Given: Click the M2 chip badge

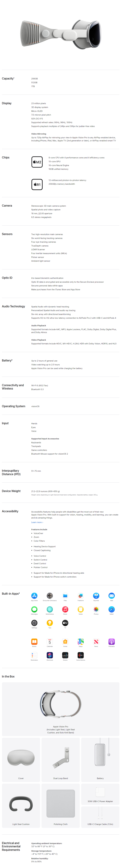Looking at the screenshot, I should click(37, 162).
